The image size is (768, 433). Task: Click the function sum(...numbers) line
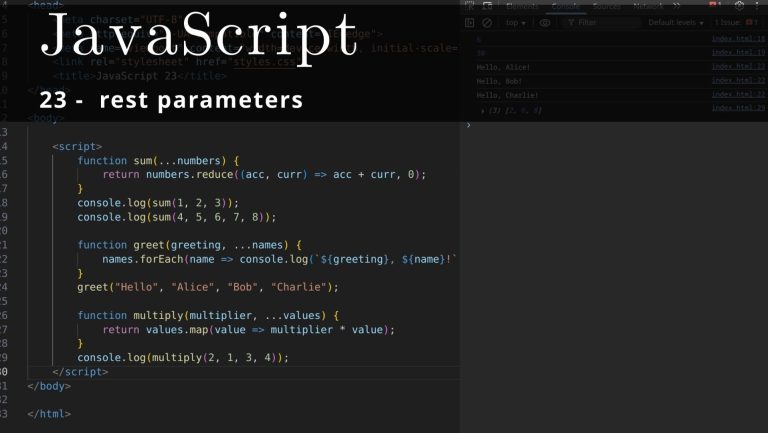coord(158,161)
